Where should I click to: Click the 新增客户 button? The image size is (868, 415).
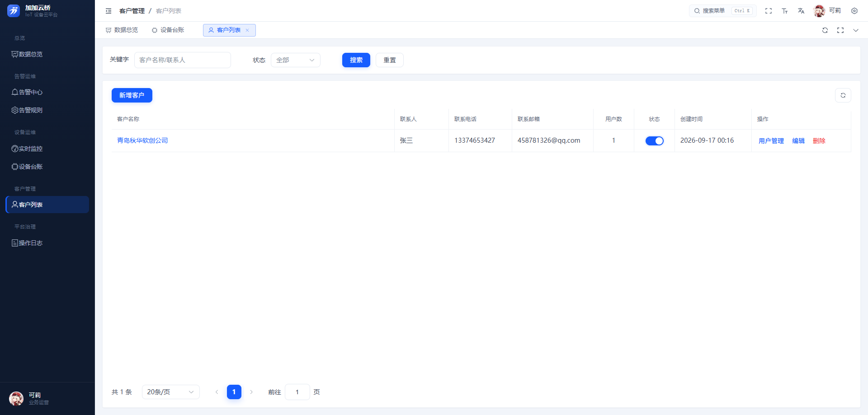point(132,95)
